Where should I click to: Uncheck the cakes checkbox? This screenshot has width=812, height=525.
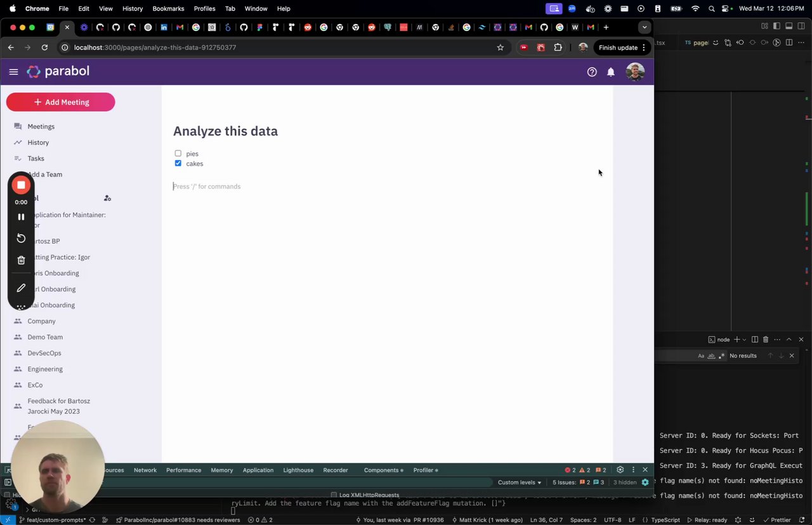(178, 163)
